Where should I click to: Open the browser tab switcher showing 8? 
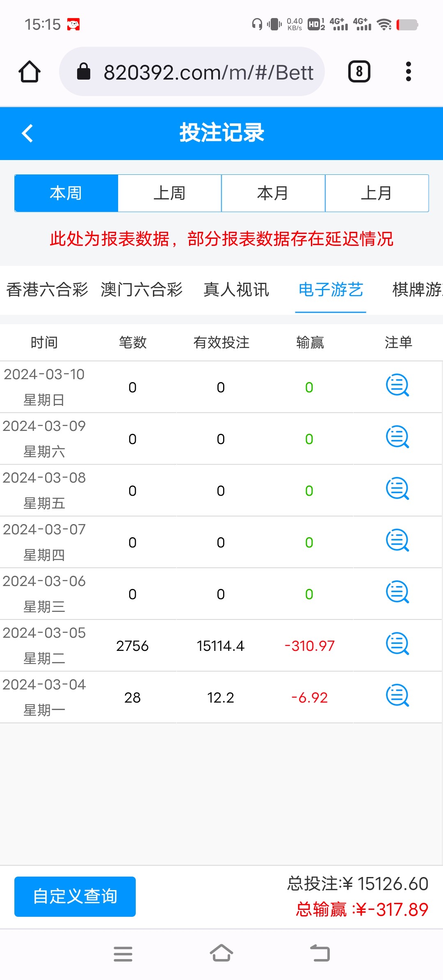pyautogui.click(x=359, y=72)
